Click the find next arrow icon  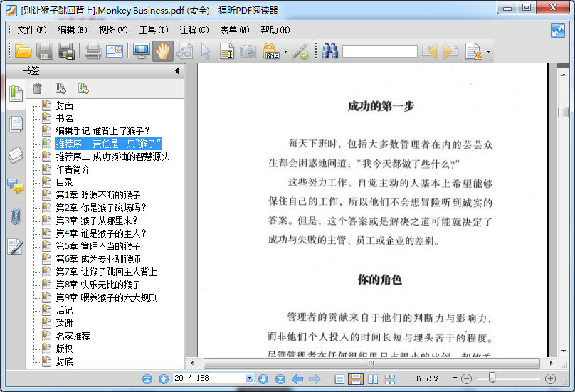(x=450, y=51)
